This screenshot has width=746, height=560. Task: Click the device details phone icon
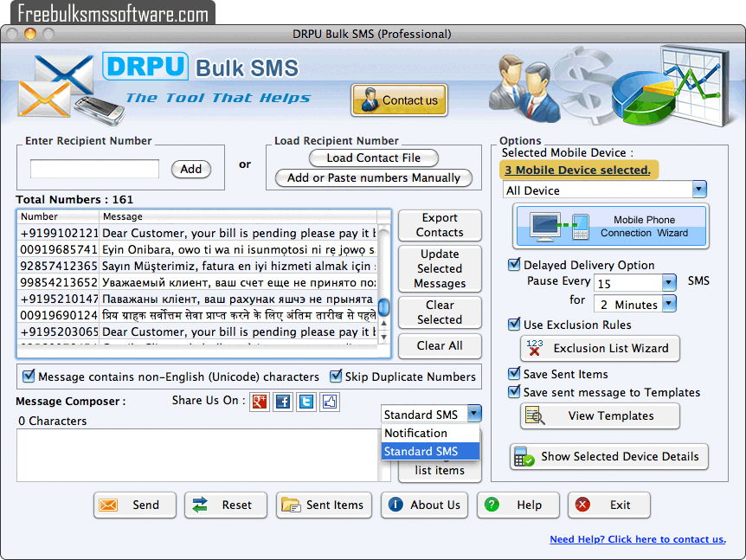point(524,457)
